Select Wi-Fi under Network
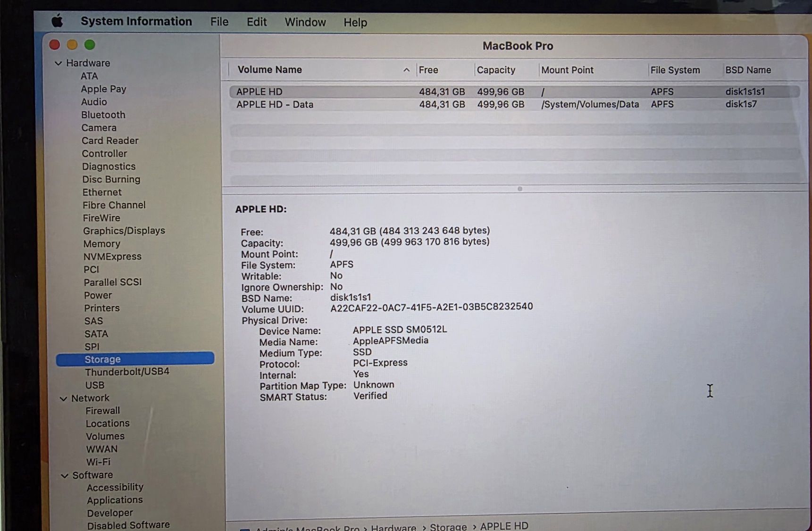 pos(98,462)
